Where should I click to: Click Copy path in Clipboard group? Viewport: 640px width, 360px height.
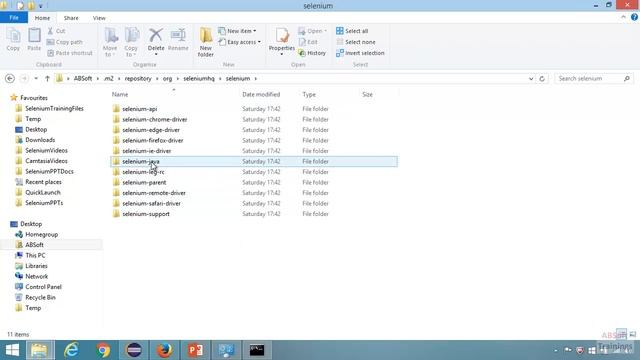coord(64,42)
